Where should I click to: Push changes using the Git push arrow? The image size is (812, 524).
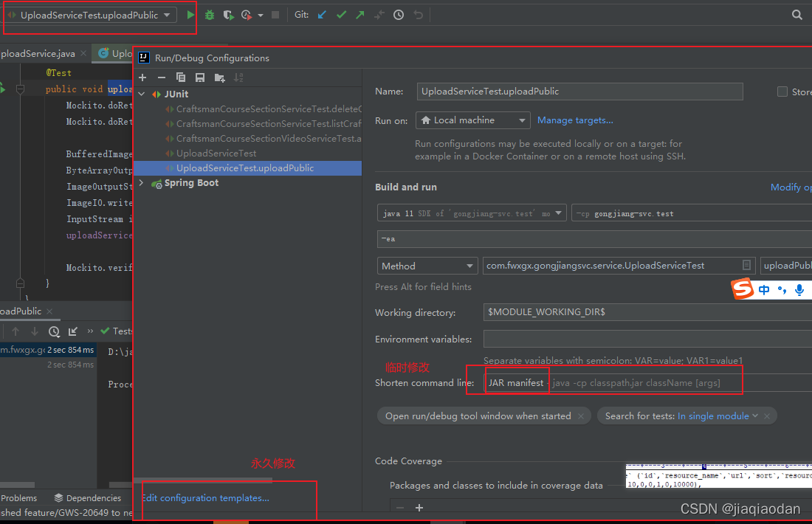tap(359, 14)
